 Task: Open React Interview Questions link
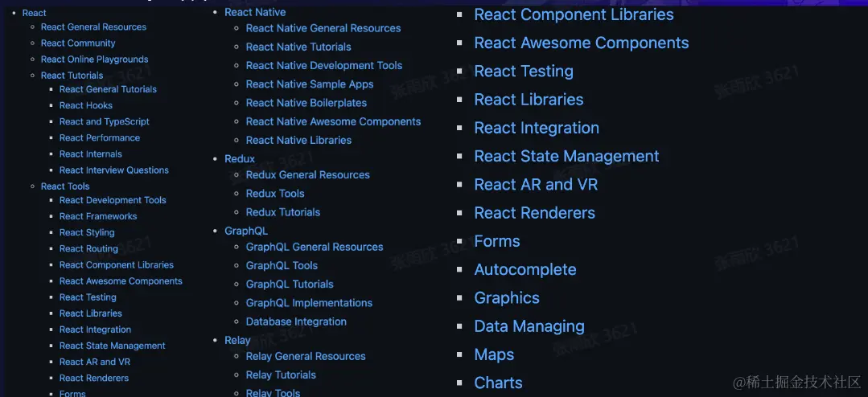pos(114,170)
